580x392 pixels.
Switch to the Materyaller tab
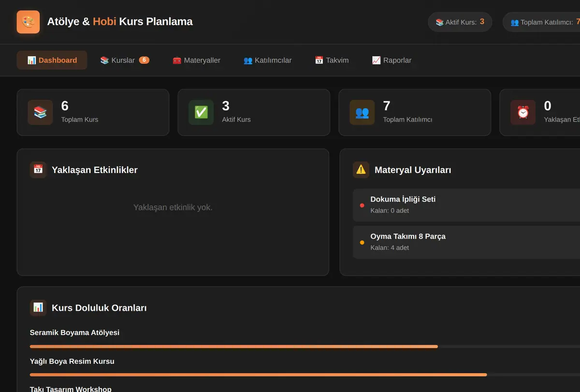(x=196, y=60)
